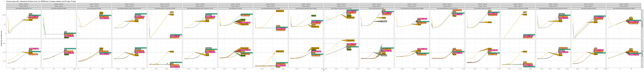Image resolution: width=644 pixels, height=72 pixels.
Task: Select the 'DT[,.SD] improved in #4501' header
Action: 376,8
